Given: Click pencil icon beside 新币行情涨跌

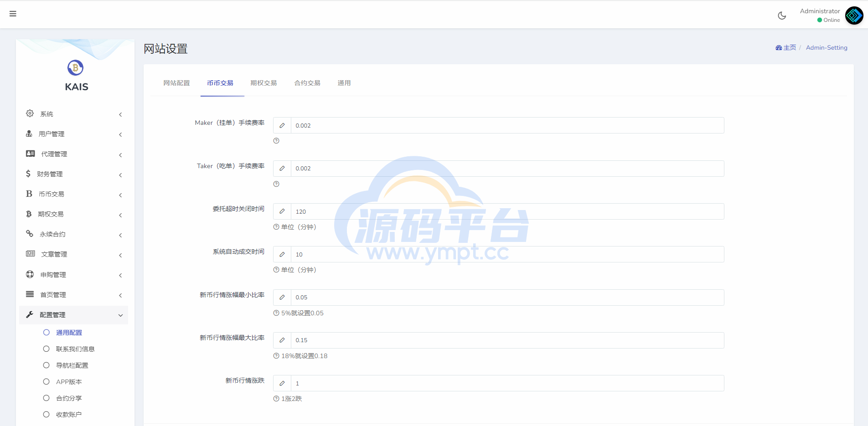Looking at the screenshot, I should [282, 383].
